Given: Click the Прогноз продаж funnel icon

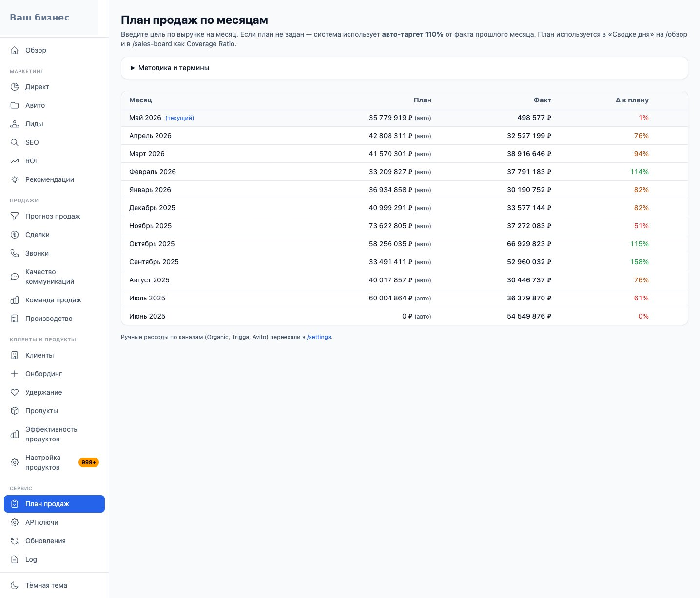Looking at the screenshot, I should click(15, 216).
